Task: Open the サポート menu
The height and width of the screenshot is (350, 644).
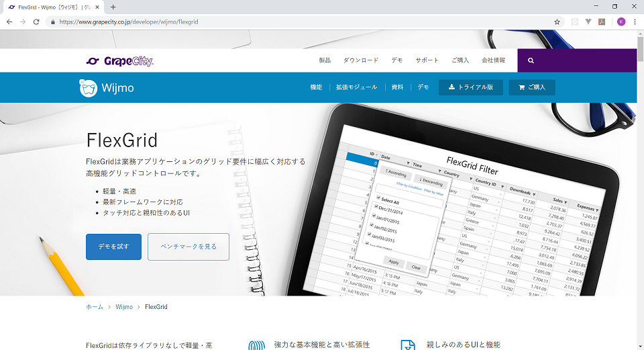Action: coord(427,60)
